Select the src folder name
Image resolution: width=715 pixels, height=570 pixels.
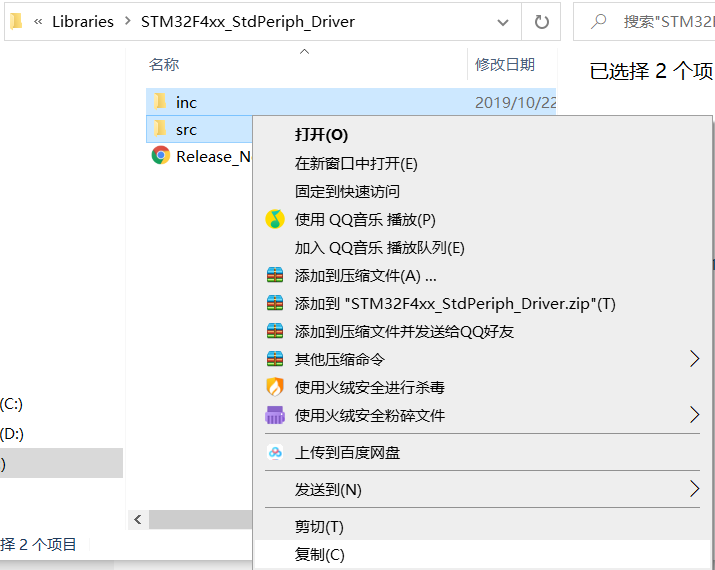[x=186, y=130]
